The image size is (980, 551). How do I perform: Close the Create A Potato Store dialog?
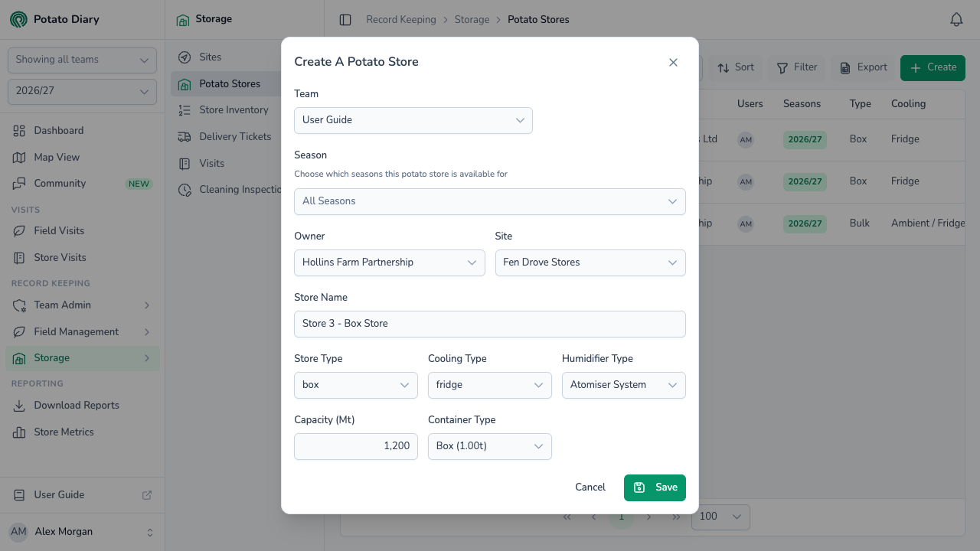click(x=673, y=62)
